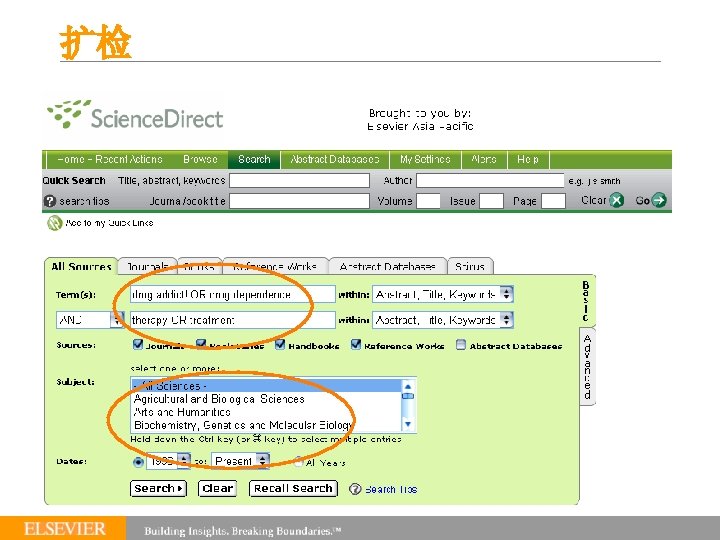Screen dimensions: 720x540
Task: Enable the Abstract Databases source checkbox
Action: (x=461, y=345)
